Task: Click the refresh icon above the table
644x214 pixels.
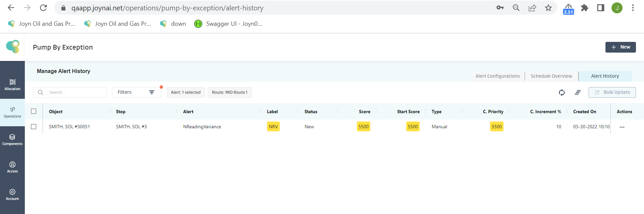Action: (561, 92)
